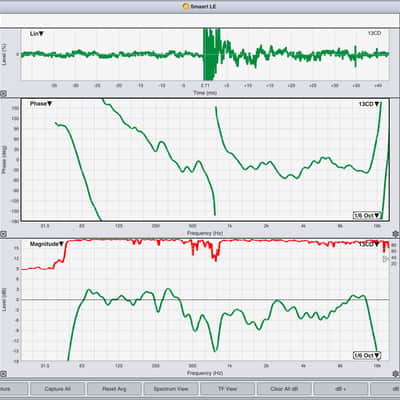This screenshot has height=400, width=400.
Task: Collapse the magnitude pane via left corner icon
Action: pyautogui.click(x=3, y=374)
